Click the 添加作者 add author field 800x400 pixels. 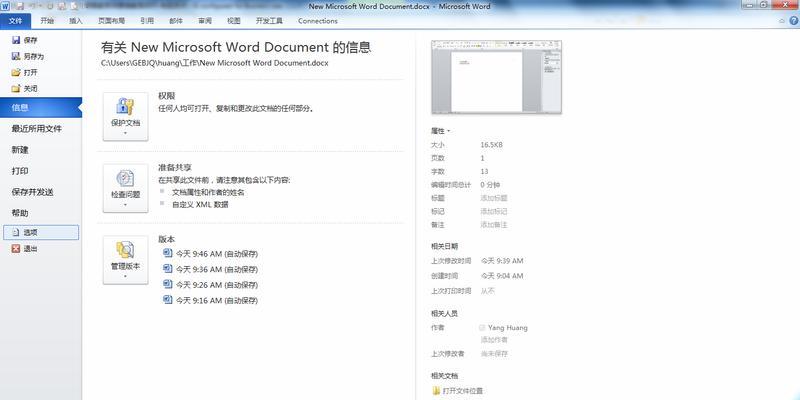pos(494,340)
